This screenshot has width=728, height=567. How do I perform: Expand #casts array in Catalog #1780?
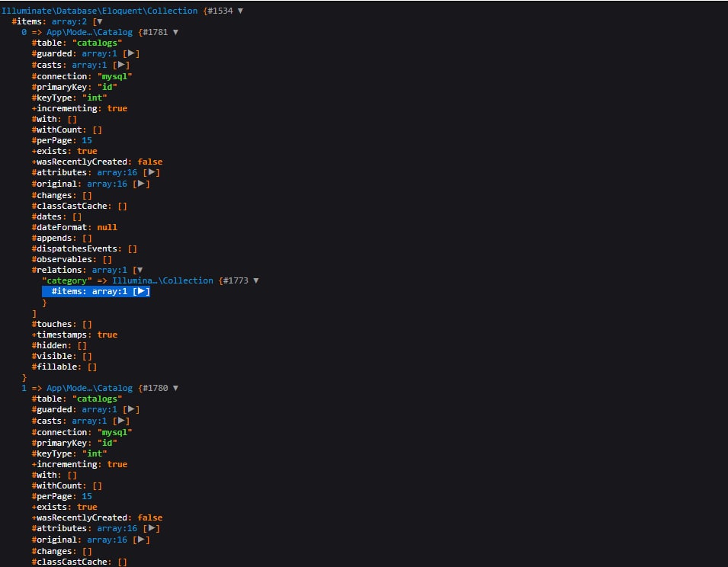click(x=121, y=421)
